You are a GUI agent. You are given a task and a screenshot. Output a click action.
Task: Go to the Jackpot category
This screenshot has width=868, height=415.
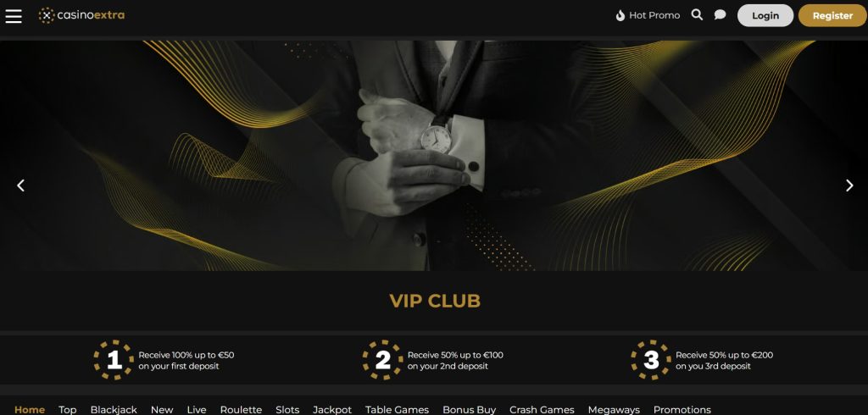pyautogui.click(x=332, y=409)
